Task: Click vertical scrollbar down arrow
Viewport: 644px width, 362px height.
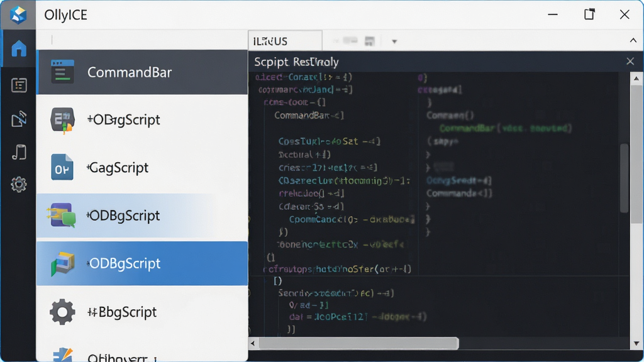Action: click(x=636, y=344)
